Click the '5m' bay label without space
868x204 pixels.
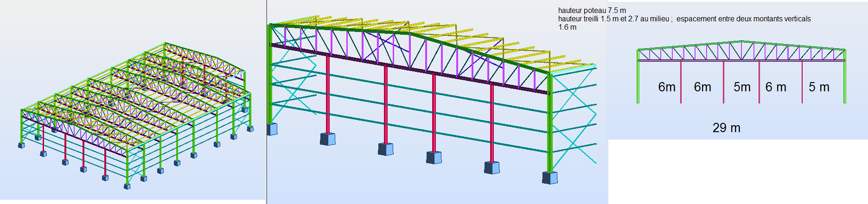point(742,87)
